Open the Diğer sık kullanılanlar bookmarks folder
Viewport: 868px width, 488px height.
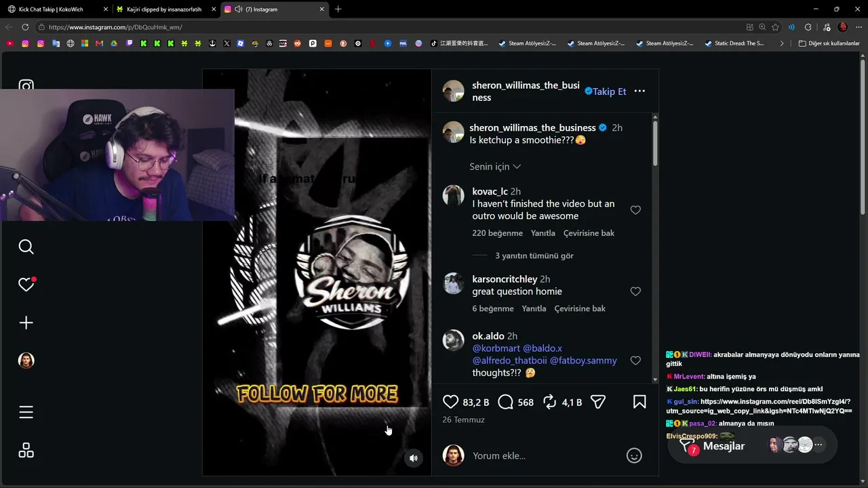[x=829, y=43]
